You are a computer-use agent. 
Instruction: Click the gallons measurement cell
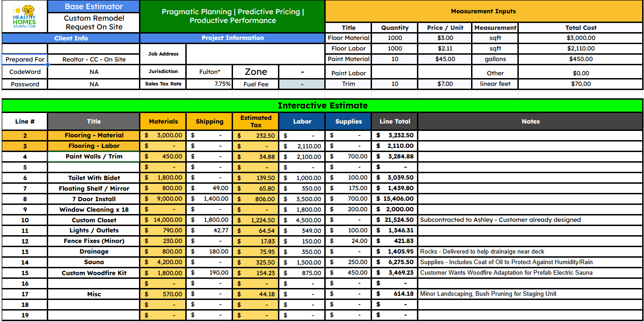click(495, 59)
